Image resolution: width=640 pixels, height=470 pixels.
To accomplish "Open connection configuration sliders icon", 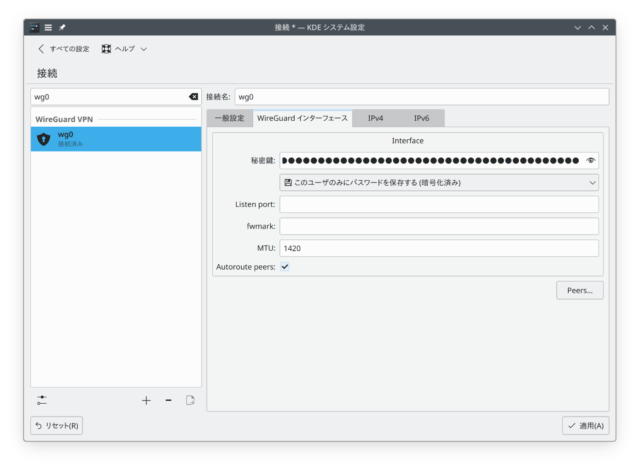I will (x=42, y=400).
